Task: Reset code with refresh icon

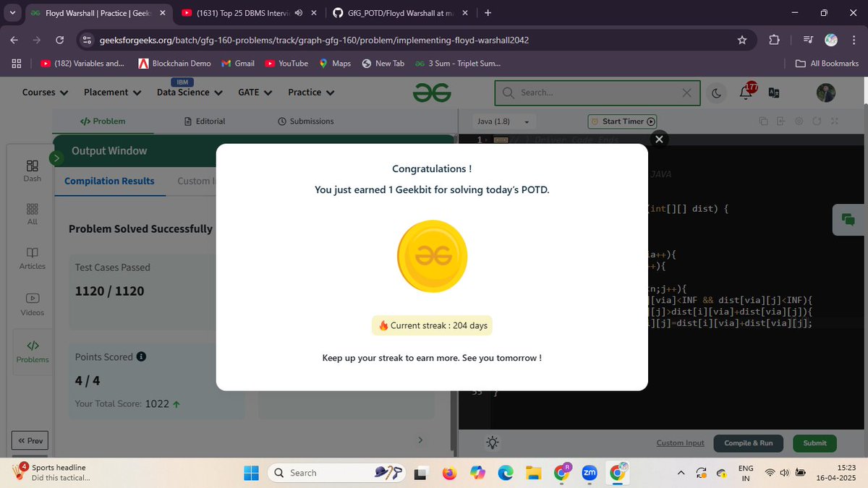Action: [x=817, y=121]
